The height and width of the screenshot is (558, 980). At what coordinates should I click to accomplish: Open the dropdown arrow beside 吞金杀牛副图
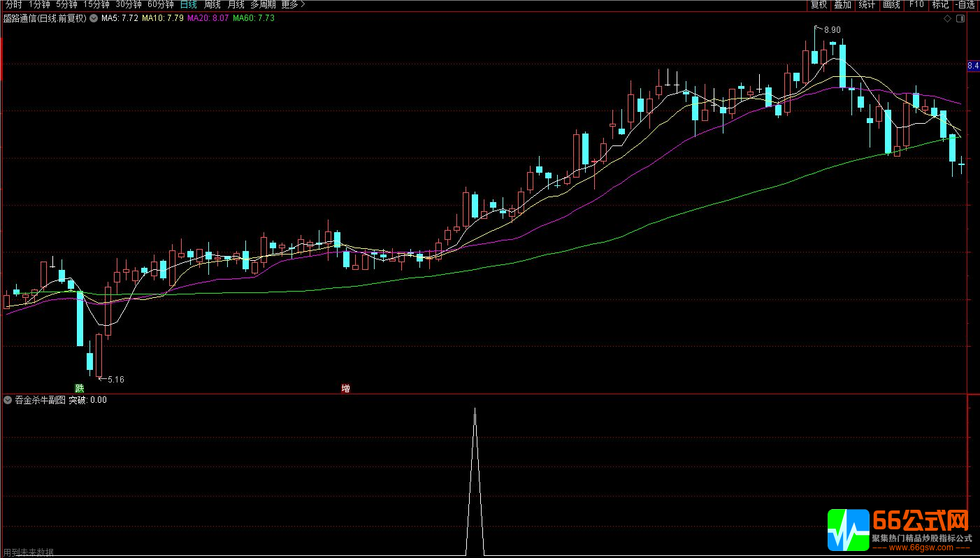[8, 401]
